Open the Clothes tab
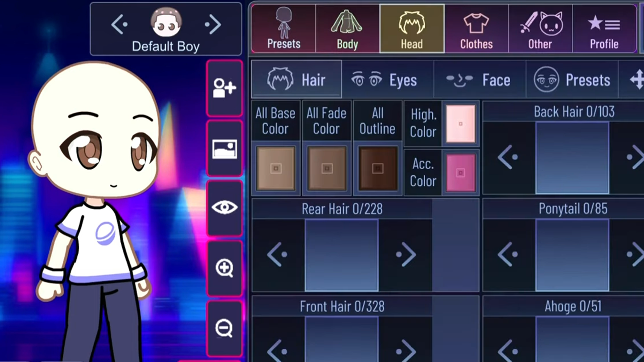Image resolution: width=644 pixels, height=362 pixels. pos(476,28)
